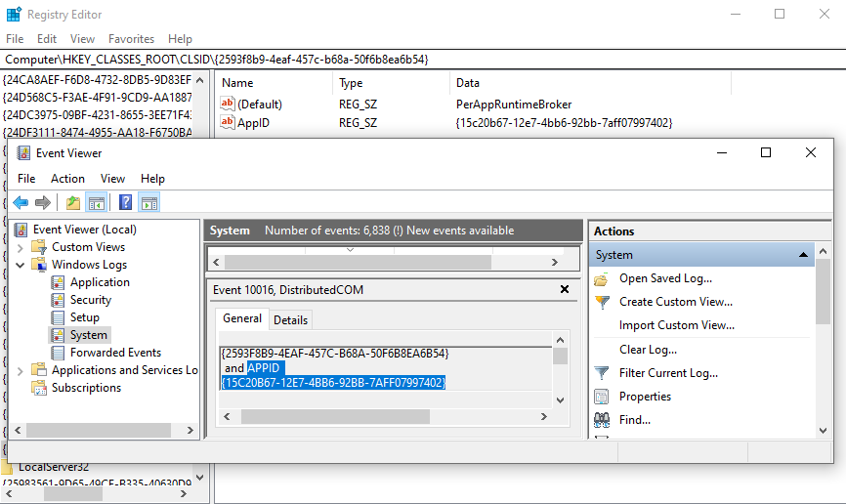Click the Forward arrow in Event Viewer toolbar
This screenshot has width=846, height=504.
(43, 203)
